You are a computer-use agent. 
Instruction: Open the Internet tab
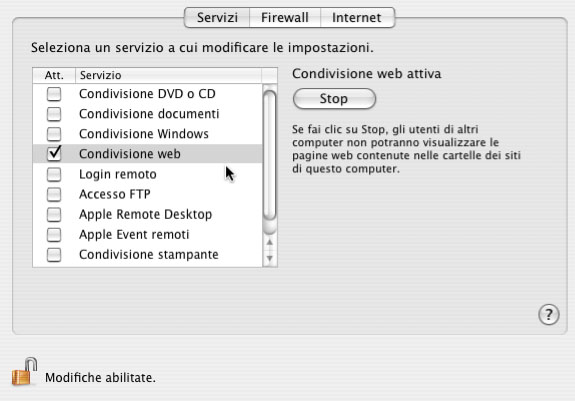[357, 18]
